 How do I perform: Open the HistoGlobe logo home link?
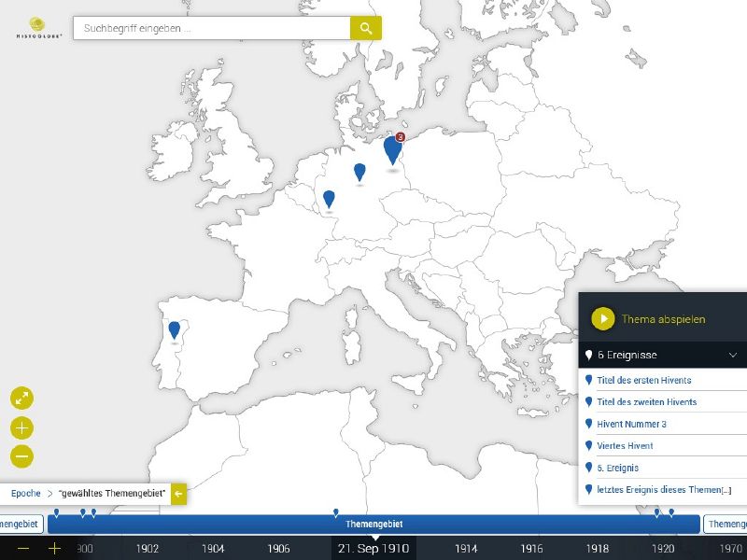click(x=37, y=28)
